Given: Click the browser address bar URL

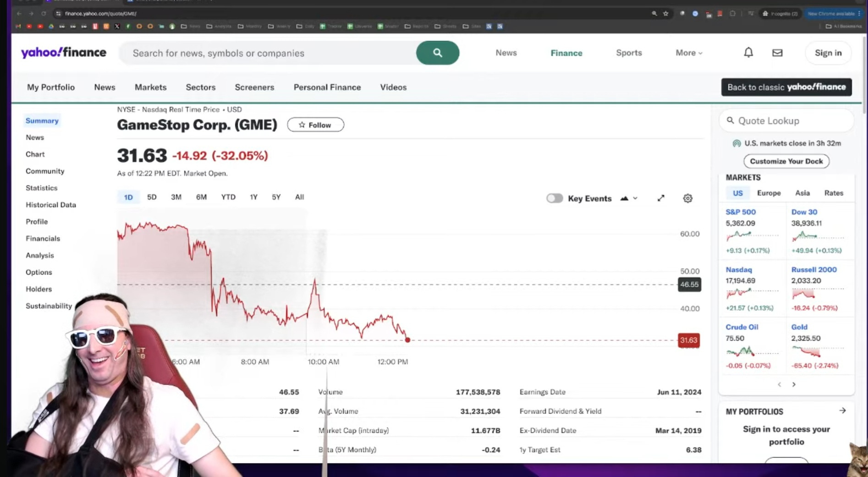Looking at the screenshot, I should pos(100,14).
